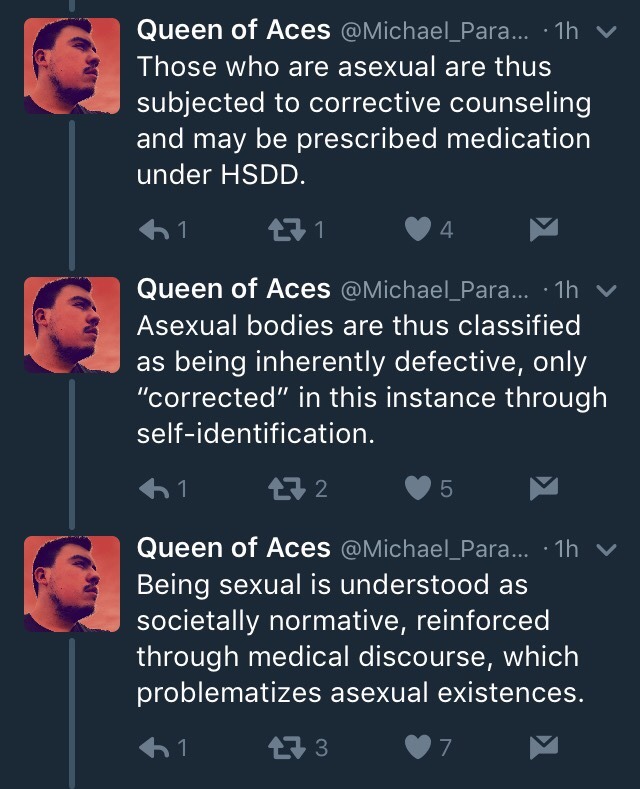The height and width of the screenshot is (789, 640).
Task: Message the 'Being sexual' tweet to someone
Action: (x=542, y=746)
